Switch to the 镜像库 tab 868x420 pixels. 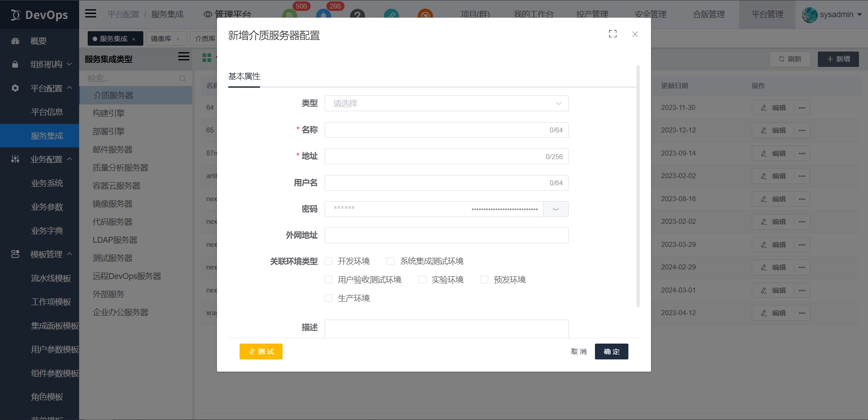[x=161, y=39]
